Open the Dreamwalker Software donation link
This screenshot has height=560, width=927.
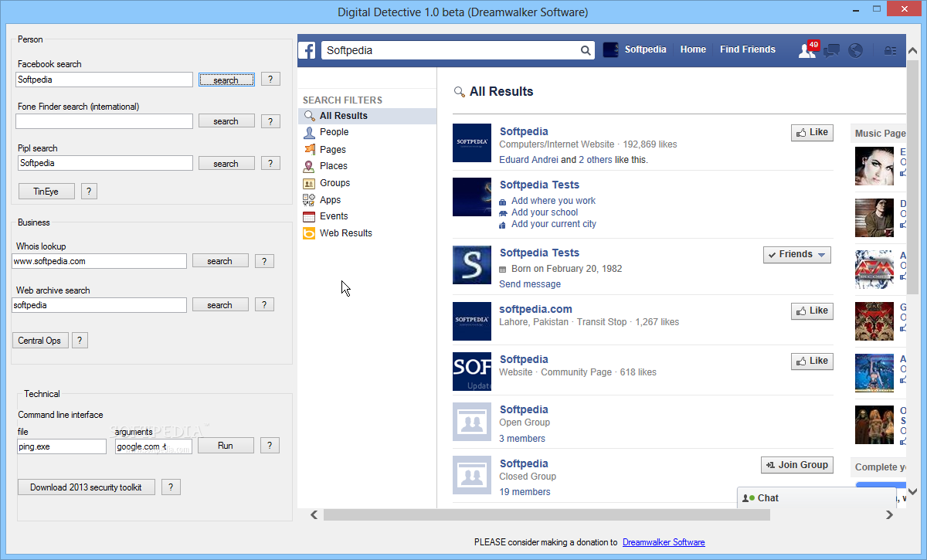coord(664,542)
